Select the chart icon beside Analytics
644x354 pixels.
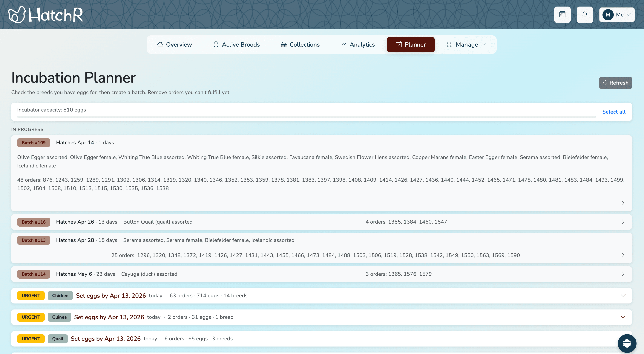[x=343, y=44]
